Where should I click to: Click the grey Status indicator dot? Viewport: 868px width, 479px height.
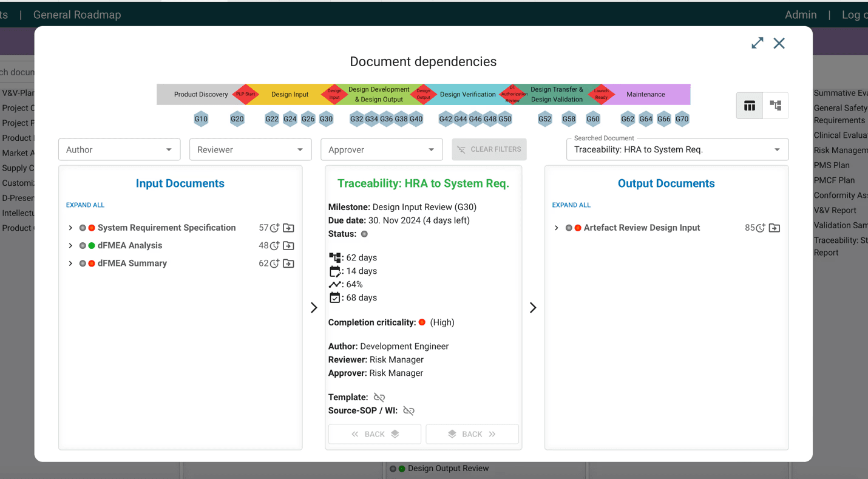tap(364, 234)
